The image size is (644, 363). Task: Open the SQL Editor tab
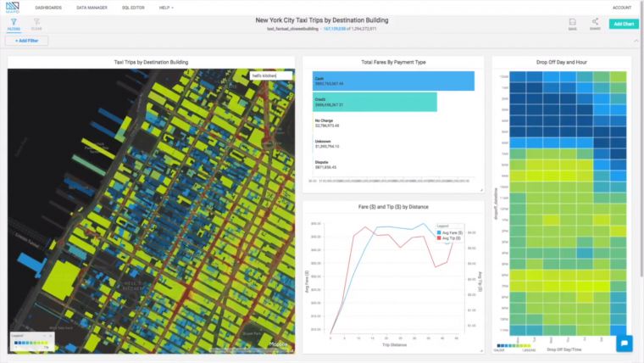pyautogui.click(x=133, y=8)
